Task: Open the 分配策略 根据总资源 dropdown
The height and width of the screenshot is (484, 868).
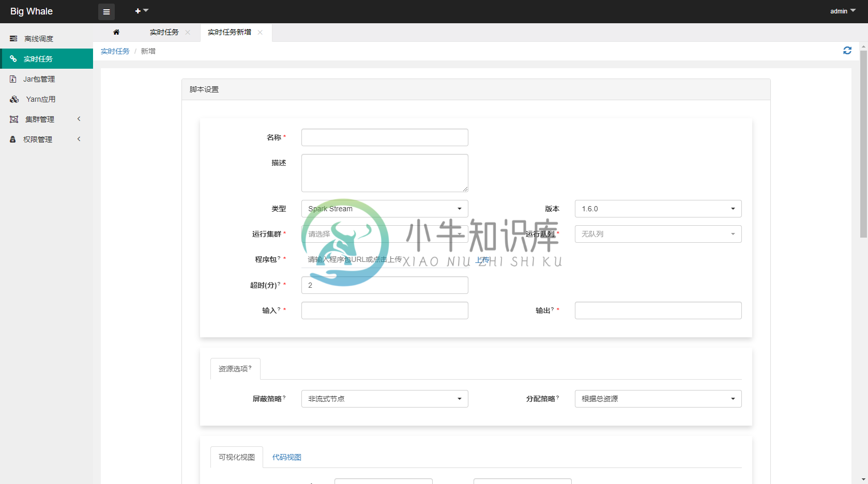Action: [x=658, y=399]
